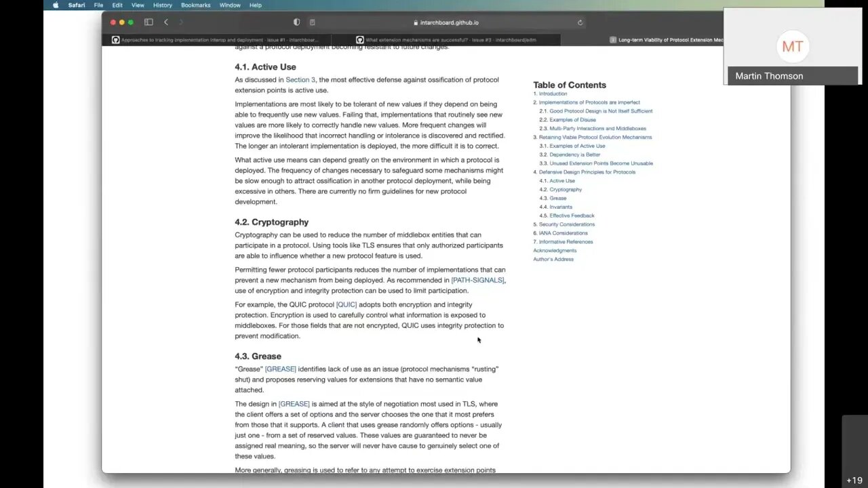Jump to '4. Defensive Design Principles for Protocols'

point(584,172)
